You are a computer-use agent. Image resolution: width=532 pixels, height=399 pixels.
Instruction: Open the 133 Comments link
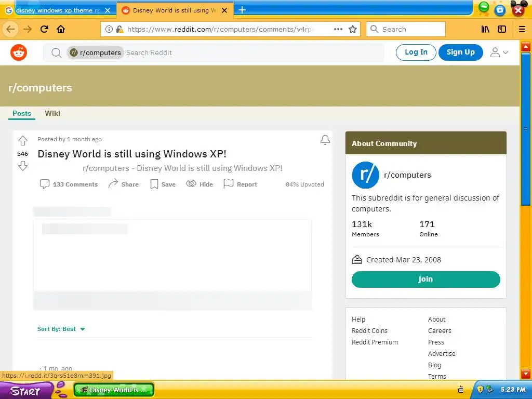69,184
